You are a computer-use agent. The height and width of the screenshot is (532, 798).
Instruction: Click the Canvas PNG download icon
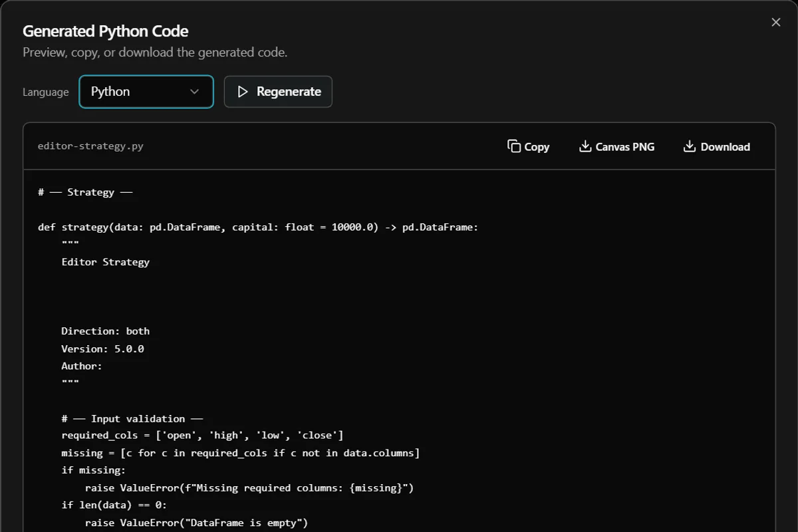coord(585,146)
